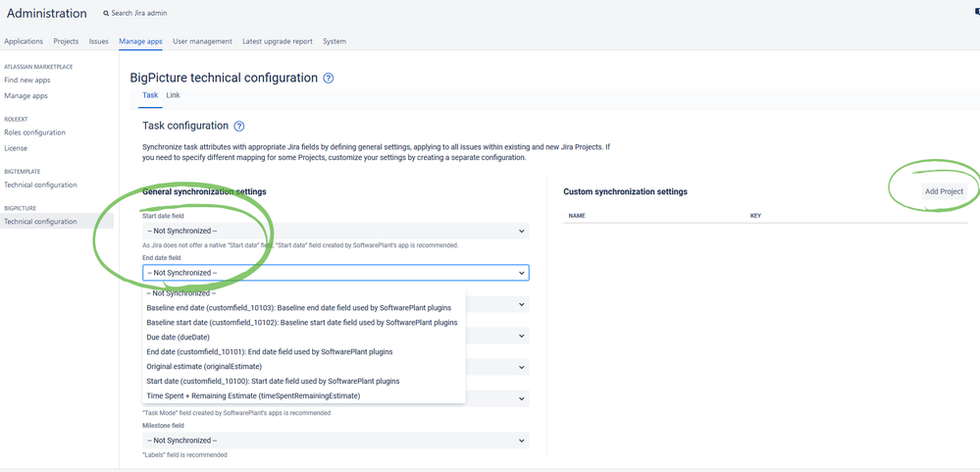
Task: Open the Manage apps admin tab
Action: pos(140,41)
